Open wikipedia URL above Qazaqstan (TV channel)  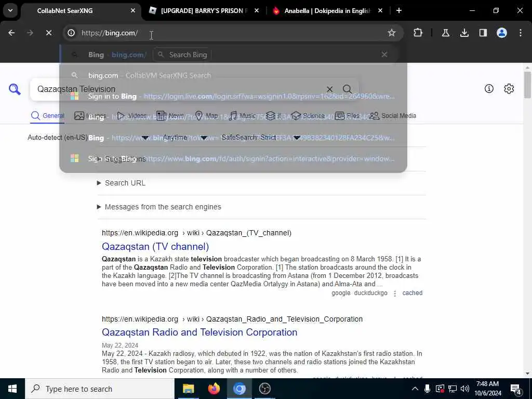196,233
